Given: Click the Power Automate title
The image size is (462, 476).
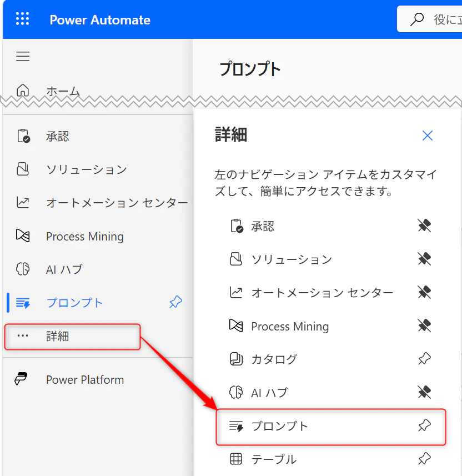Looking at the screenshot, I should pos(100,20).
